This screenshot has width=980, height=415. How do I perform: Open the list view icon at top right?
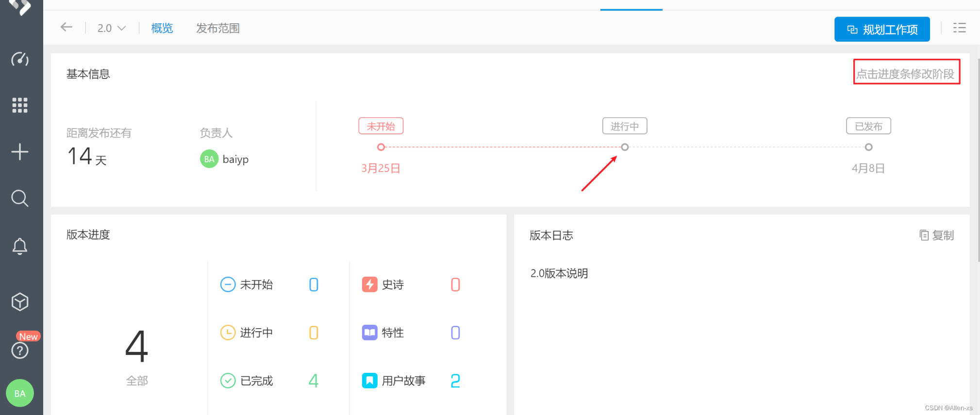pyautogui.click(x=959, y=28)
